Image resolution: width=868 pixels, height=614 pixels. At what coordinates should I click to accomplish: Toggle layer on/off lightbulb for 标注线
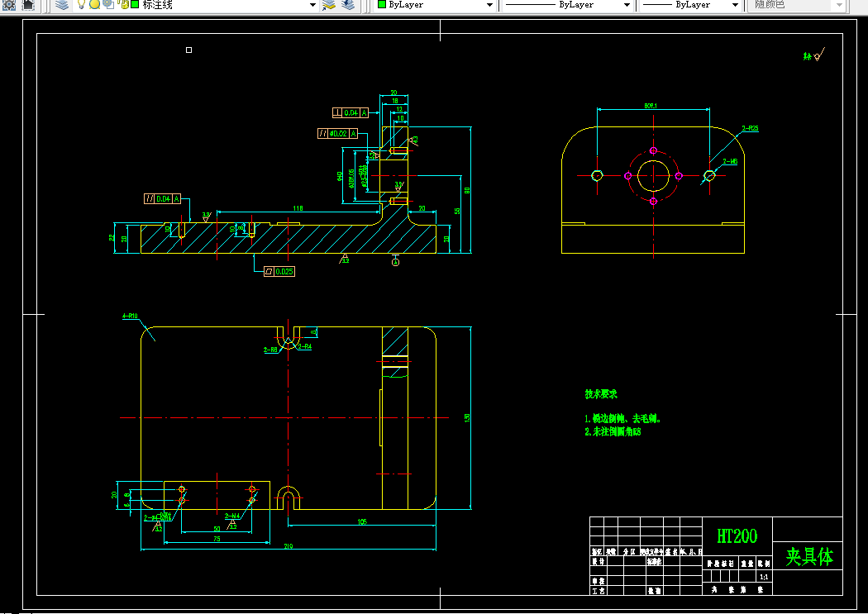81,5
